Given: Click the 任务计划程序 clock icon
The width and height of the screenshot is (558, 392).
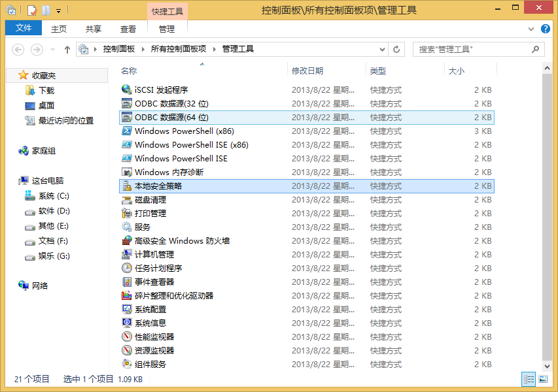Looking at the screenshot, I should (126, 268).
